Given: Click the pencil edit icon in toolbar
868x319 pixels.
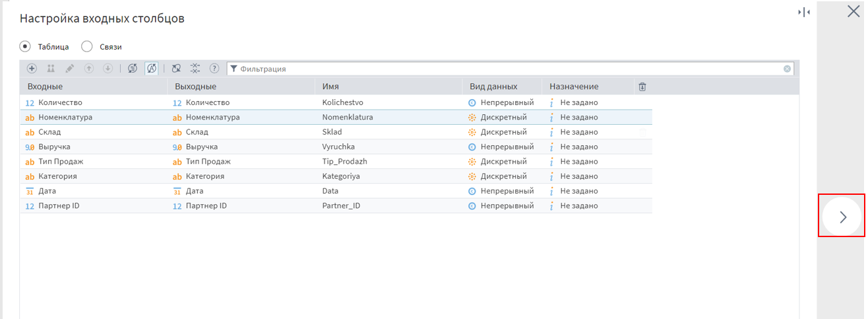Looking at the screenshot, I should click(70, 69).
